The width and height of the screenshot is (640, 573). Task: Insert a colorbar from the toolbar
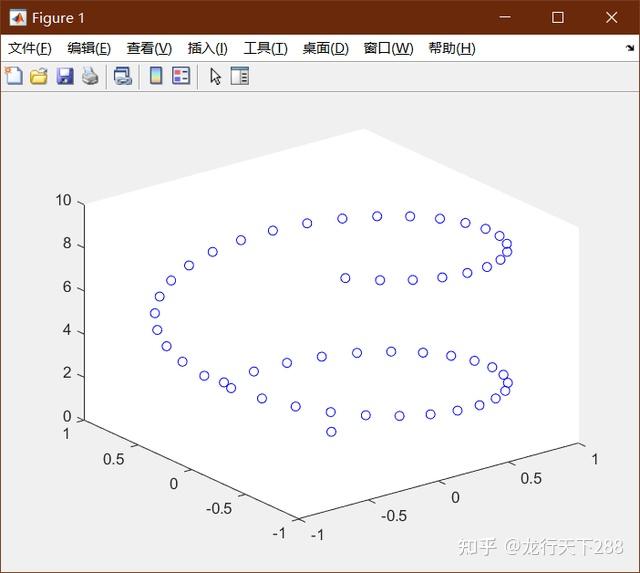click(x=156, y=76)
